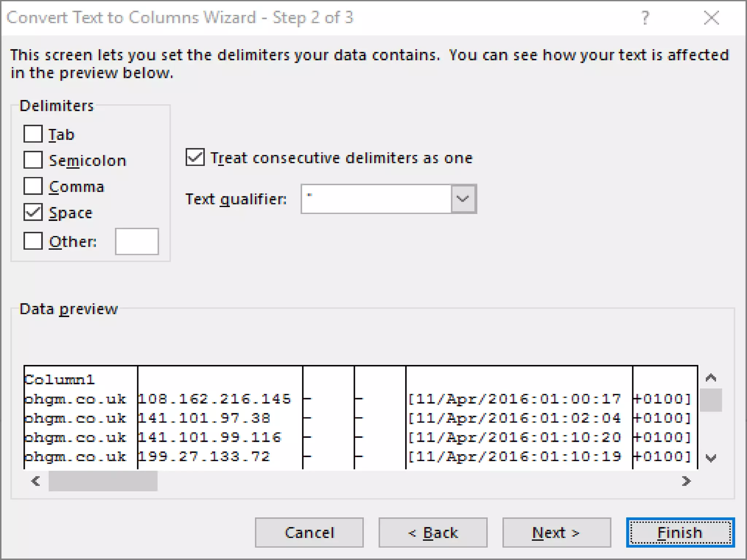
Task: Disable Treat consecutive delimiters as one
Action: (x=195, y=157)
